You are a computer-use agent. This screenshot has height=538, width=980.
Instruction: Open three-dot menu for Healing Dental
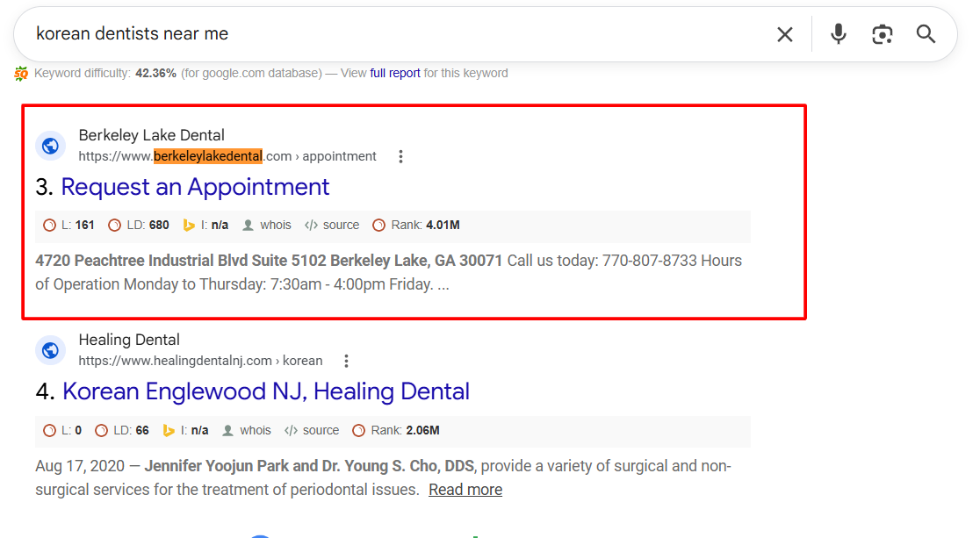pos(346,362)
